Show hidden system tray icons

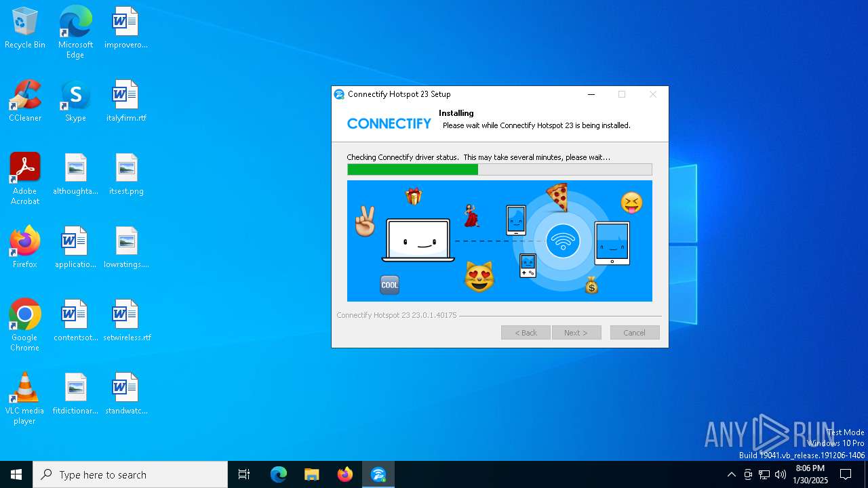click(x=731, y=474)
